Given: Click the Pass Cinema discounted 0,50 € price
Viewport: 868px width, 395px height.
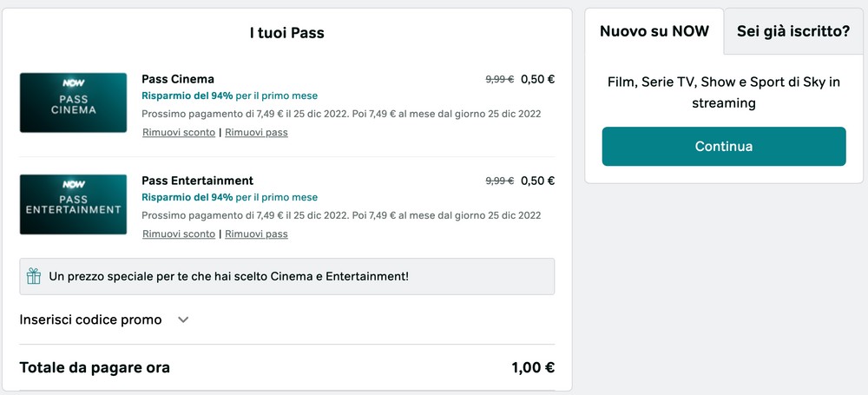Looking at the screenshot, I should (x=537, y=79).
